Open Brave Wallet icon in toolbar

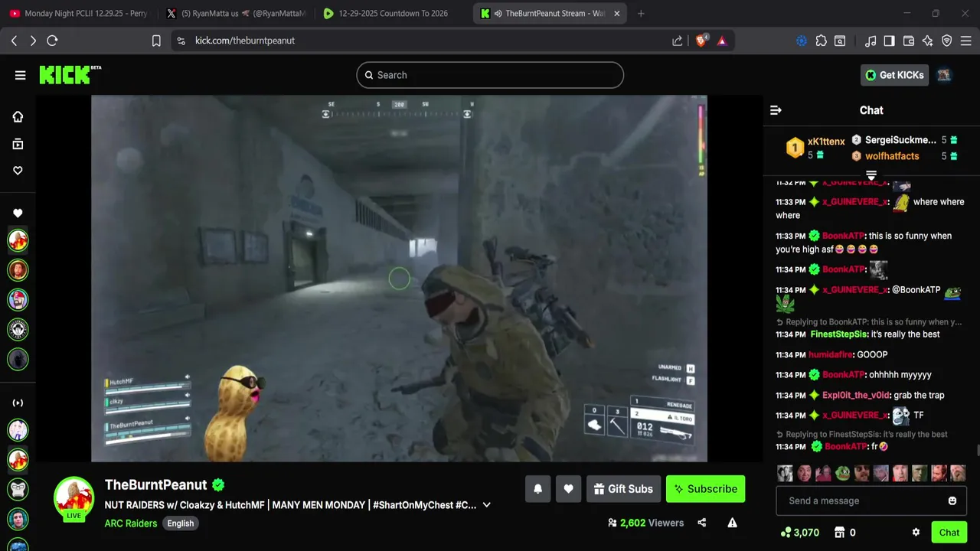(x=909, y=41)
